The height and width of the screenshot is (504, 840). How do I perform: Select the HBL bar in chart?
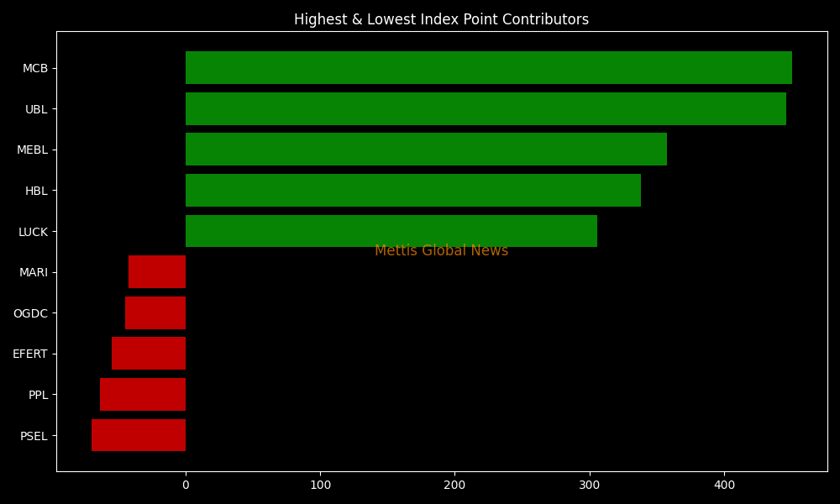tap(412, 191)
